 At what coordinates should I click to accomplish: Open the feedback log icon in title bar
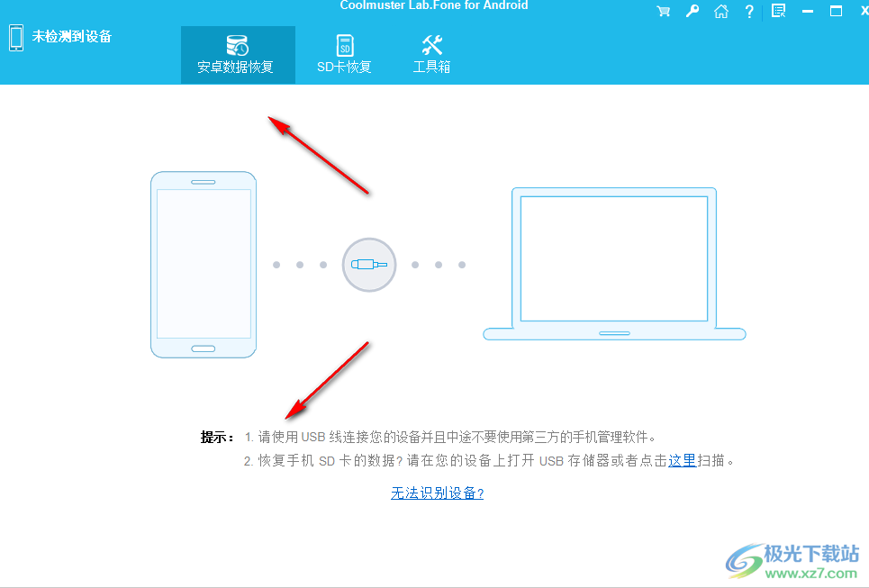(777, 12)
